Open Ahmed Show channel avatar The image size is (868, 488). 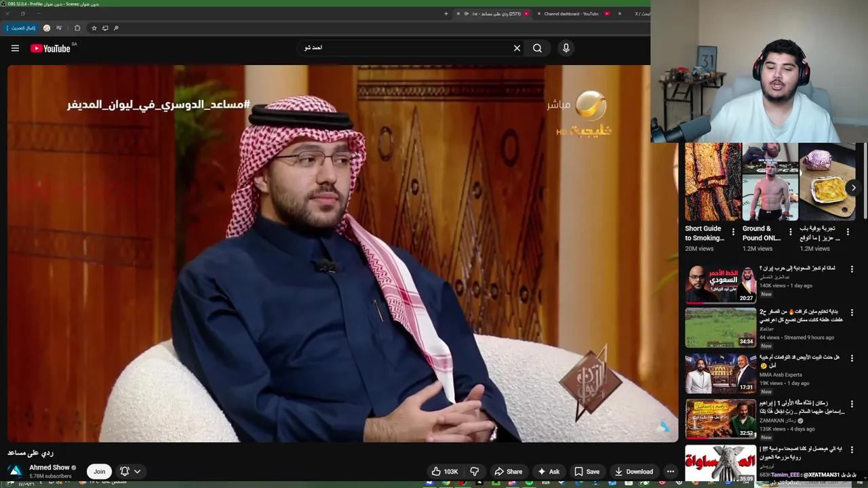[x=15, y=471]
